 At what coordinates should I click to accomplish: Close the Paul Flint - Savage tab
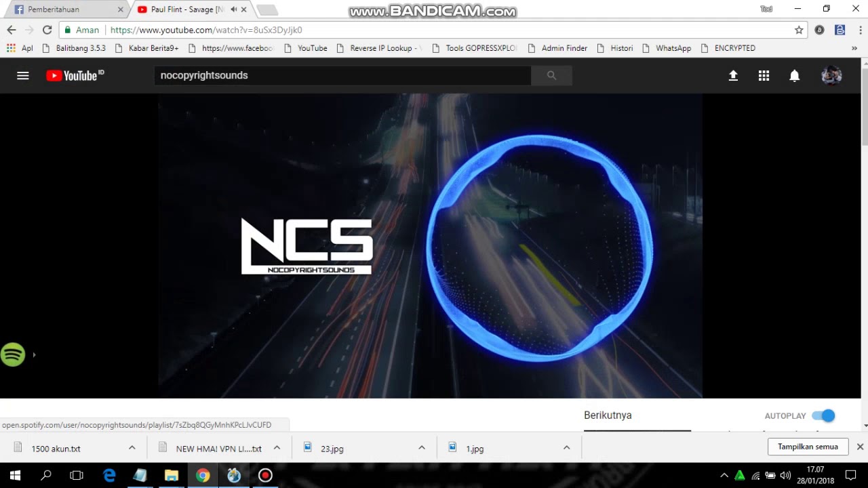[244, 9]
